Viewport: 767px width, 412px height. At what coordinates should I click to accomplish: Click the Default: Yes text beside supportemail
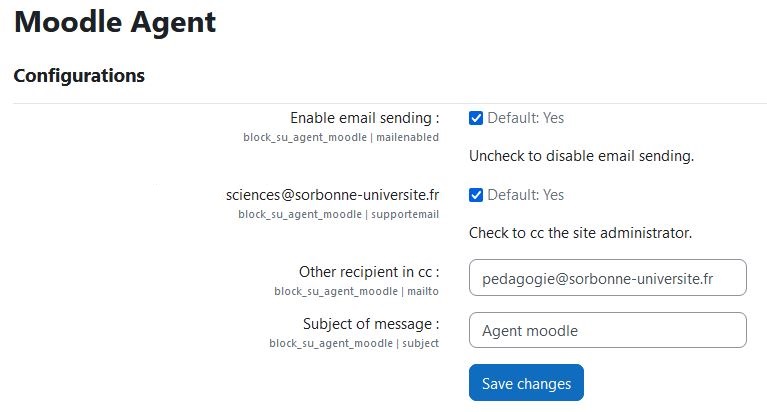[526, 195]
